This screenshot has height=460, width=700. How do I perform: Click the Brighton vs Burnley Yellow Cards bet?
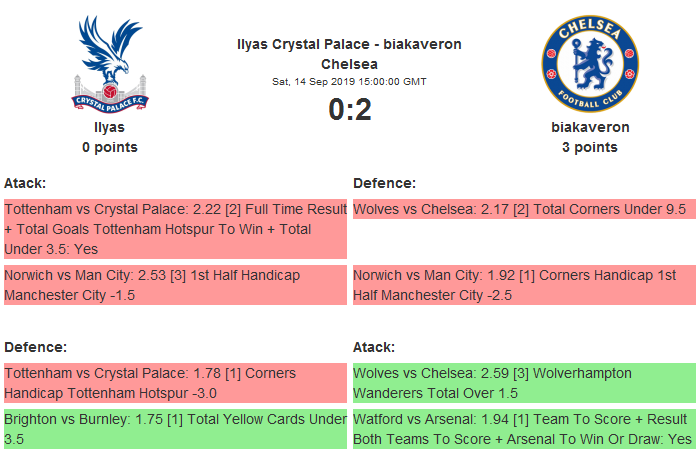[x=175, y=429]
